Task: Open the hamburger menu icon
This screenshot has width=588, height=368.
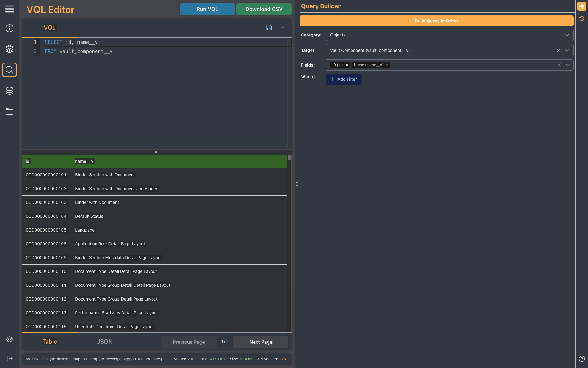Action: tap(9, 9)
